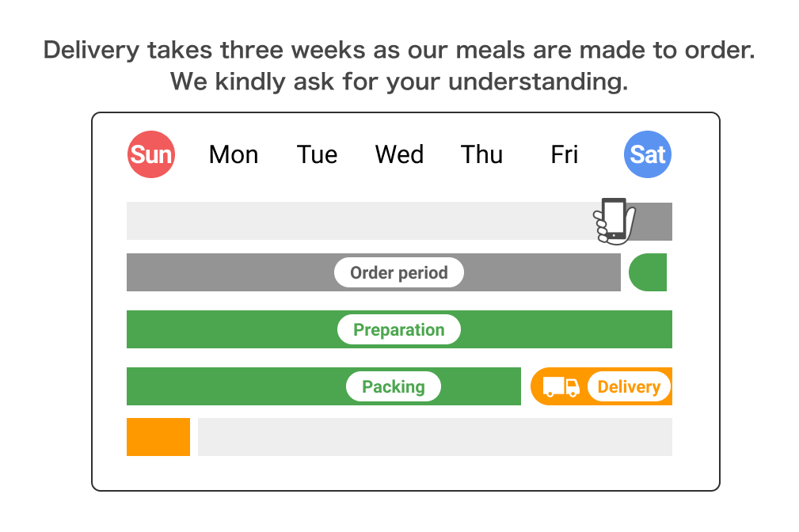The image size is (799, 532).
Task: Click the Preparation pill label
Action: (399, 329)
